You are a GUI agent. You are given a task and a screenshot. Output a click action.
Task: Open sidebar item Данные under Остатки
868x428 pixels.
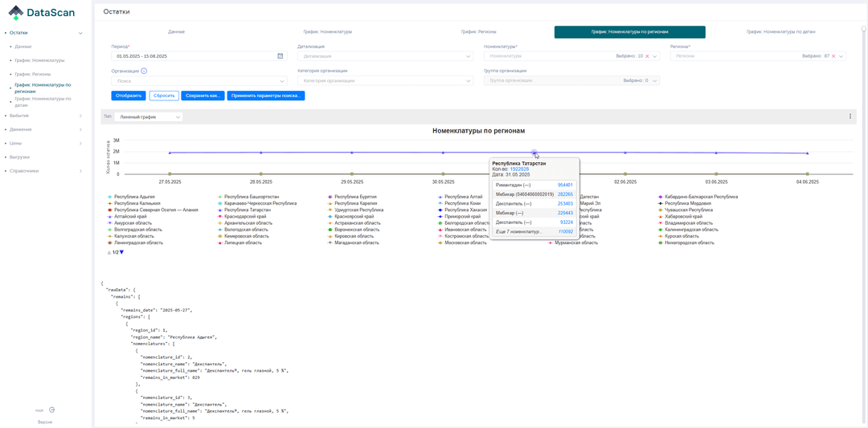click(23, 47)
